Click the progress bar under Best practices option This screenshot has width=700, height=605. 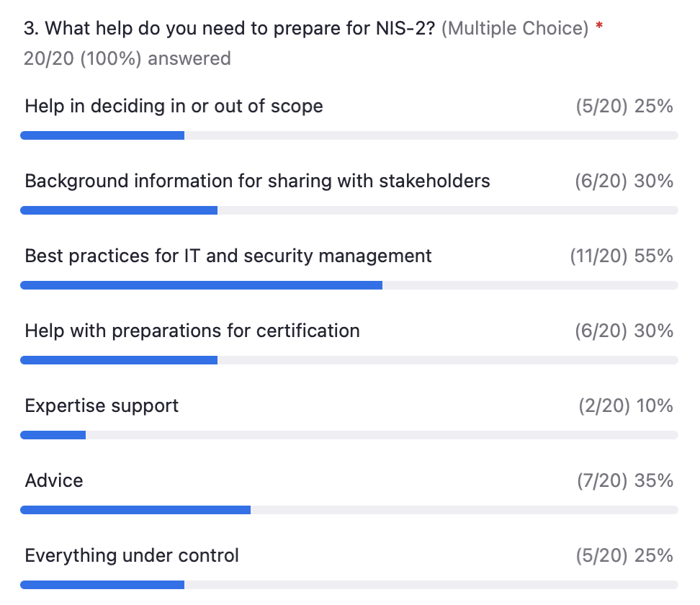click(349, 285)
